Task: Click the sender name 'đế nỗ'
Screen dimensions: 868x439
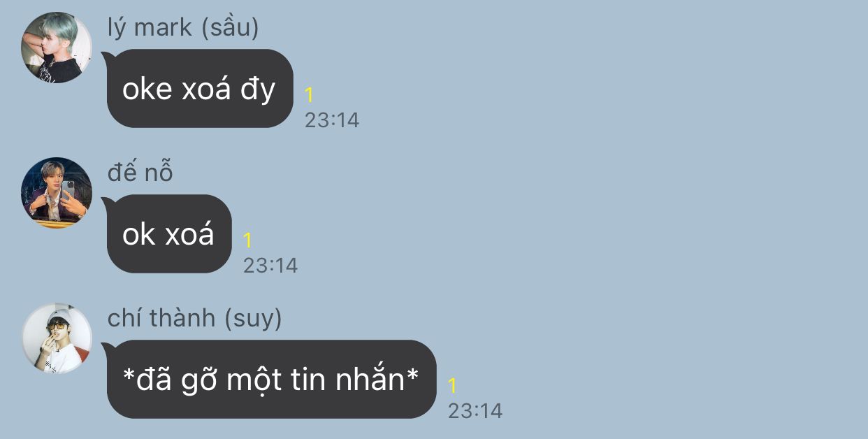Action: [140, 173]
